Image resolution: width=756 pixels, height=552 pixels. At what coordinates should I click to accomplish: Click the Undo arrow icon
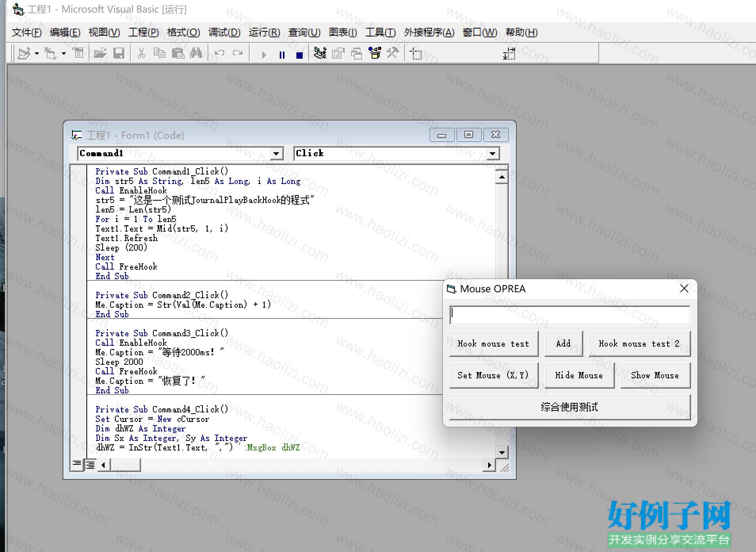pyautogui.click(x=219, y=53)
